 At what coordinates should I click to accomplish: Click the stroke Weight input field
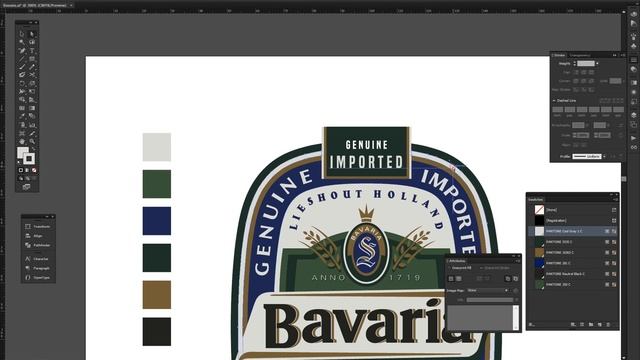[586, 63]
